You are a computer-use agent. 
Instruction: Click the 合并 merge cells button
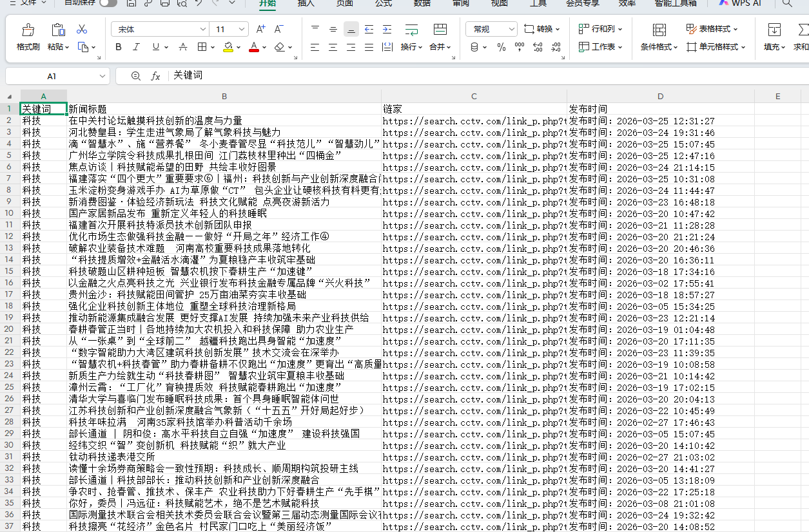click(440, 37)
